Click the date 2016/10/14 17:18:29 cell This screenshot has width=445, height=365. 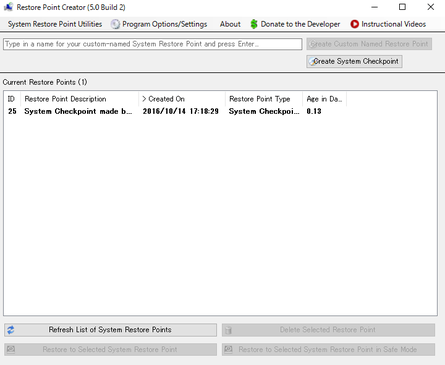pos(181,111)
